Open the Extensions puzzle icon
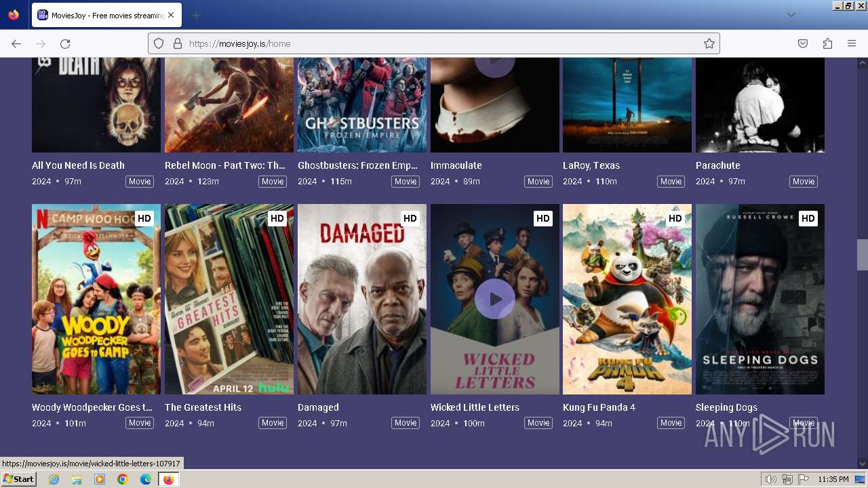Image resolution: width=868 pixels, height=488 pixels. [x=827, y=43]
